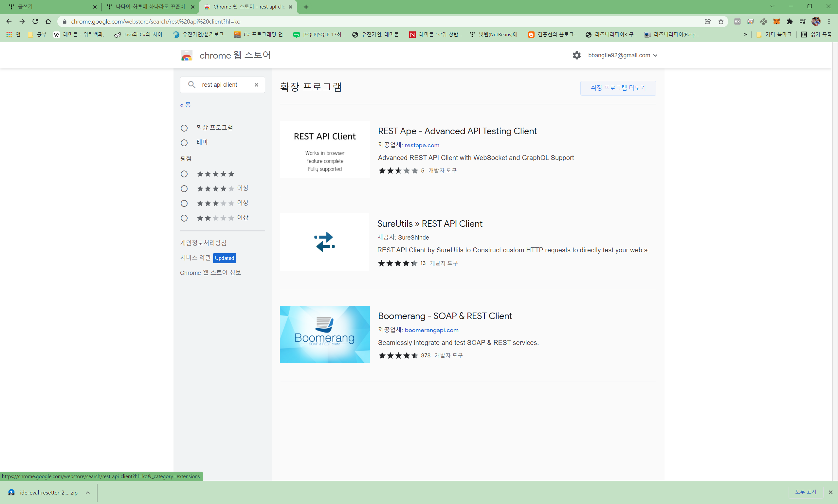Open Chrome Web Store settings gear
The image size is (838, 504).
(576, 55)
